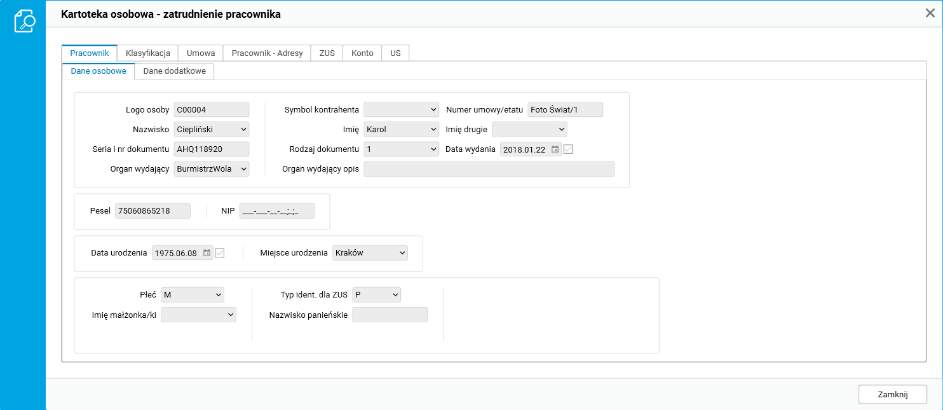The image size is (943, 410).
Task: Open the Symbol kontrahenta dropdown
Action: 433,109
